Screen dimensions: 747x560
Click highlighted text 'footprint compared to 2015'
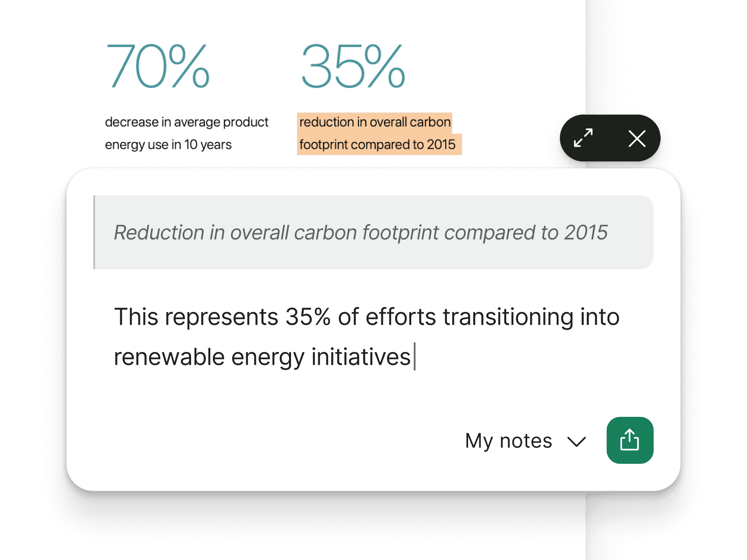tap(377, 145)
